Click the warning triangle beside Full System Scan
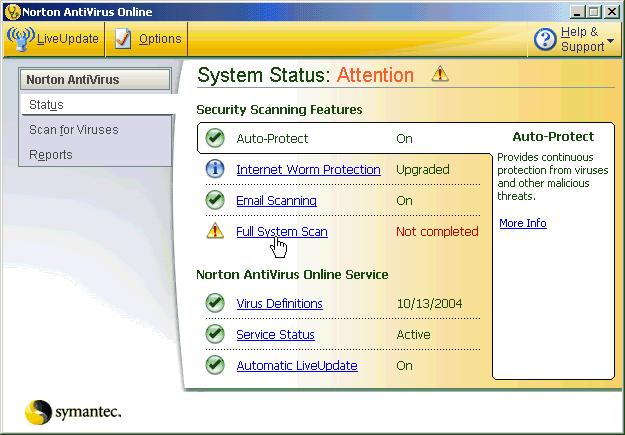The height and width of the screenshot is (435, 625). coord(214,231)
